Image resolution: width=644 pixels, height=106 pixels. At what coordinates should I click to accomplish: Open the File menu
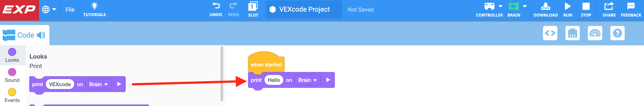tap(70, 9)
